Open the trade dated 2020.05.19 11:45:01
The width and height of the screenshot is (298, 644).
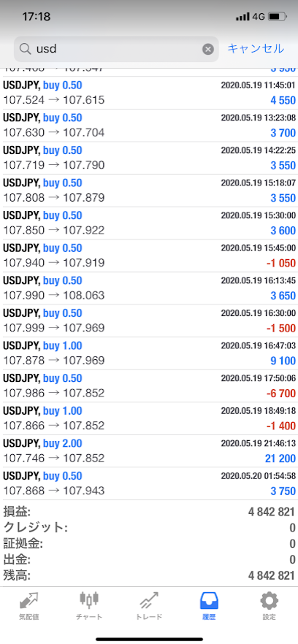[x=149, y=93]
